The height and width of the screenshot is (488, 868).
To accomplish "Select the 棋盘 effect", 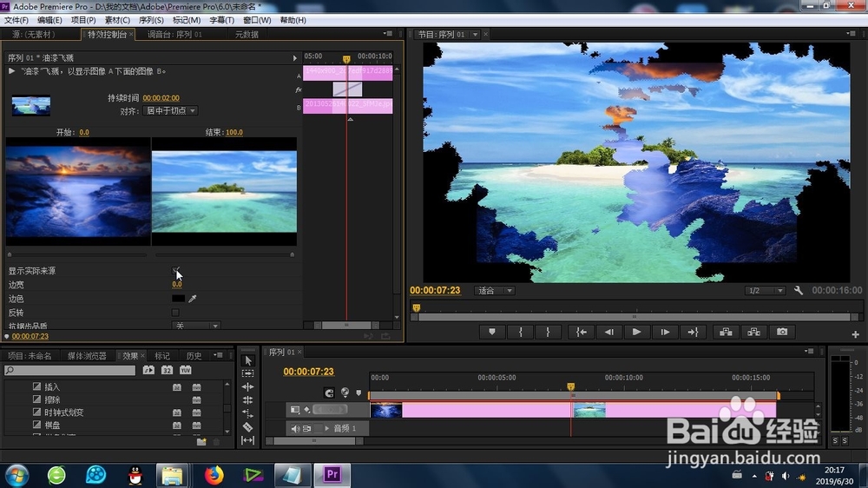I will 53,425.
